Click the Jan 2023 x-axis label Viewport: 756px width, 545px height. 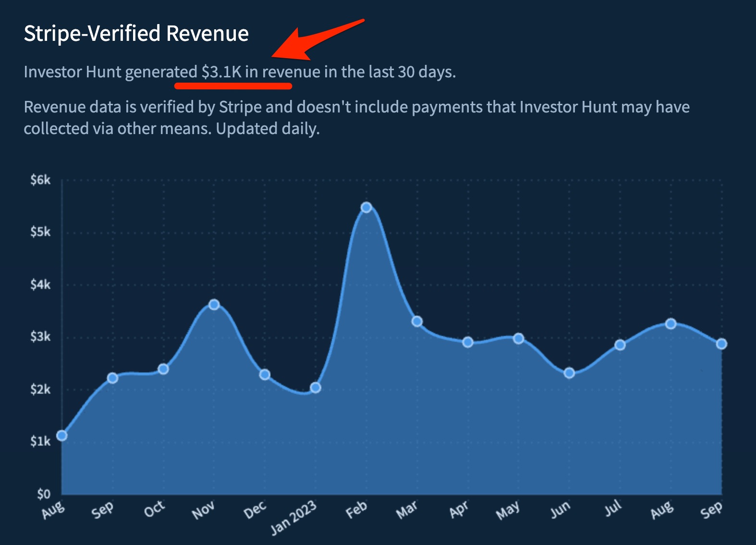point(293,518)
